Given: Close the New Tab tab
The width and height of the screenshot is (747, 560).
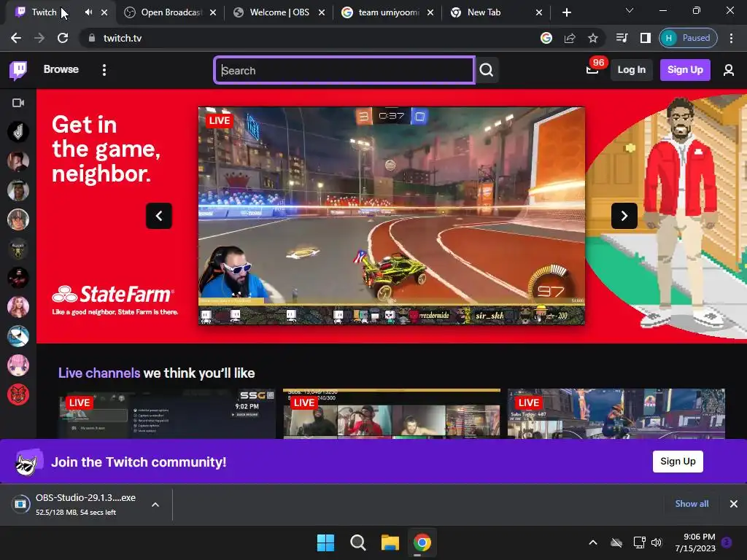Looking at the screenshot, I should (x=539, y=12).
